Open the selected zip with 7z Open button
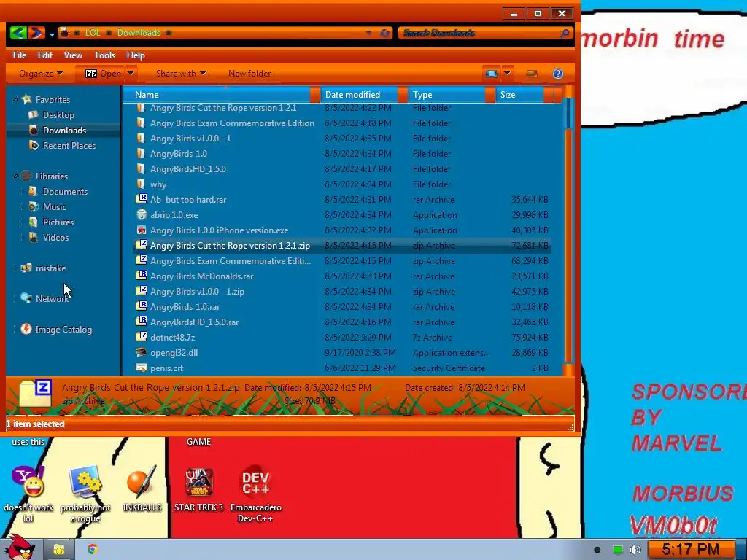Image resolution: width=747 pixels, height=560 pixels. point(102,74)
